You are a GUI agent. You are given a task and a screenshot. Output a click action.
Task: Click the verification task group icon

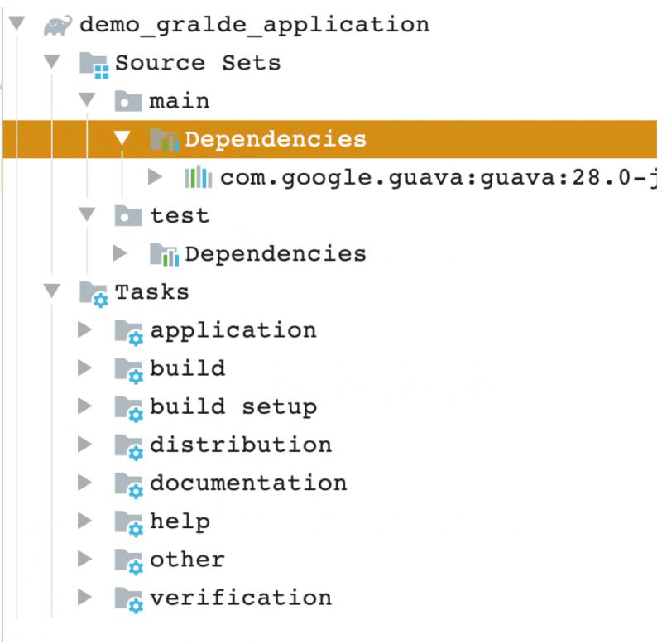pos(128,598)
